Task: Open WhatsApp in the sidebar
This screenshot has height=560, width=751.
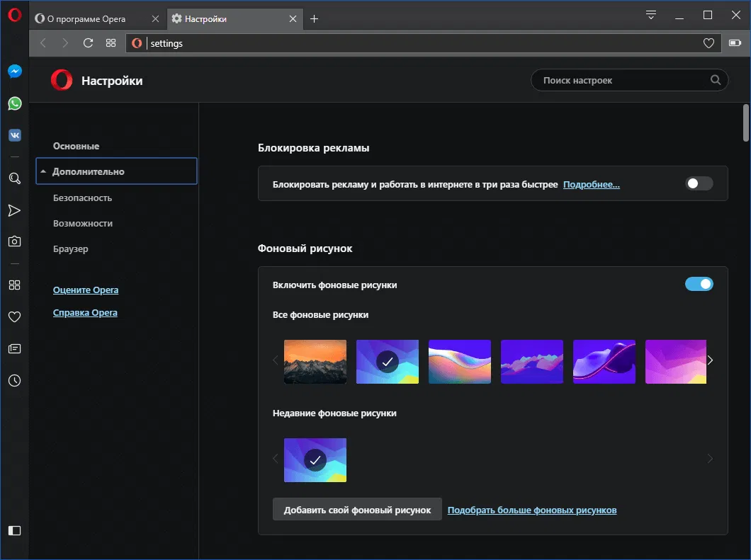Action: pos(14,103)
